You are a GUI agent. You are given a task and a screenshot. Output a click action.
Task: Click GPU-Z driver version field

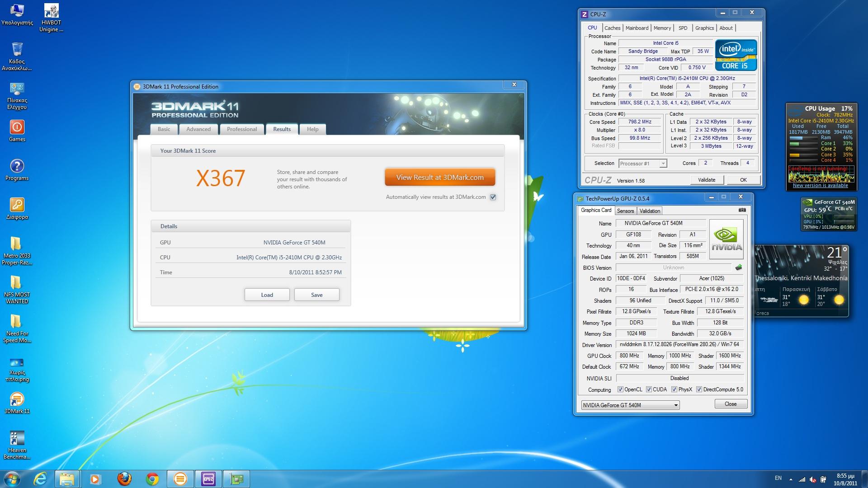coord(679,344)
